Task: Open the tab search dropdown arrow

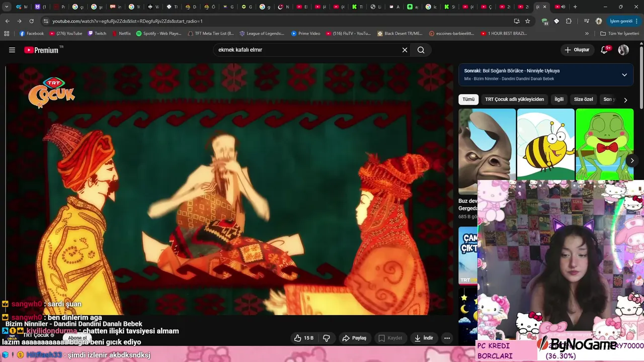Action: (x=7, y=7)
